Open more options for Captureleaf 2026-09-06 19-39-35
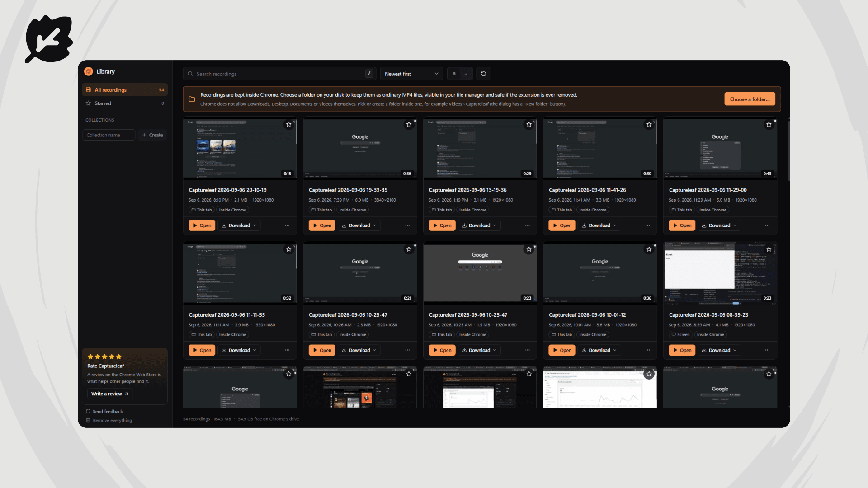 click(407, 225)
